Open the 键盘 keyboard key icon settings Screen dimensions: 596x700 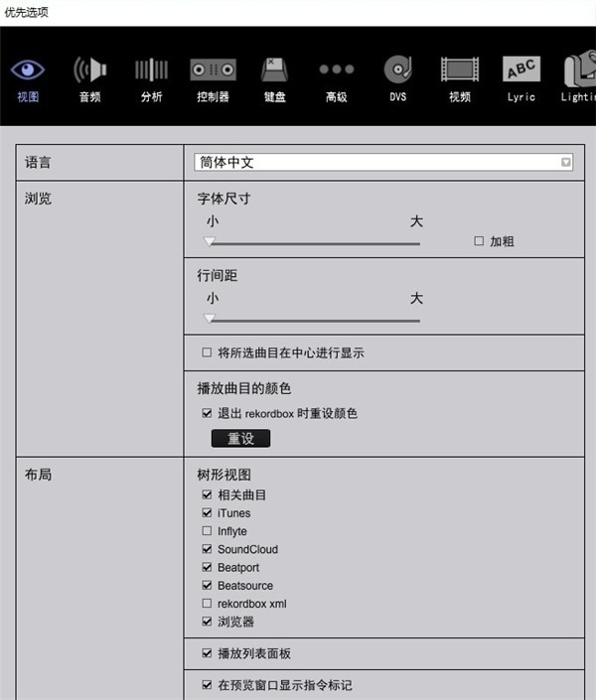click(274, 79)
